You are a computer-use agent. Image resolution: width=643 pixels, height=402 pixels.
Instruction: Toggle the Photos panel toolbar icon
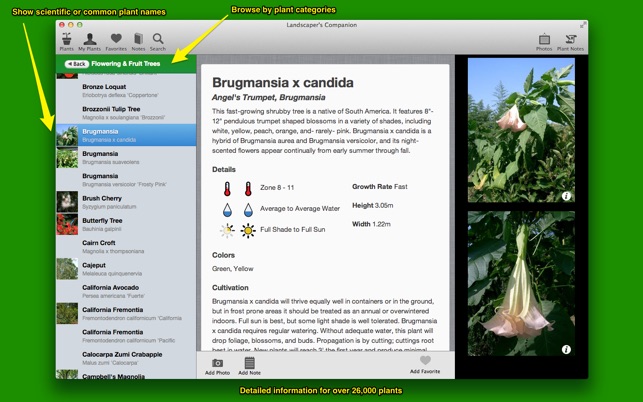click(x=544, y=42)
